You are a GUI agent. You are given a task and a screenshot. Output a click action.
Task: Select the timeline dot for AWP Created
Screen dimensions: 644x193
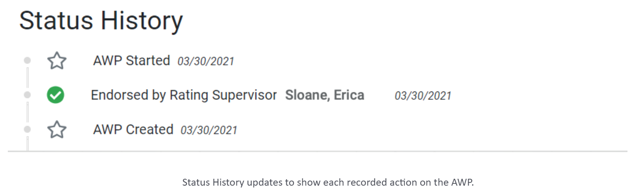[x=28, y=129]
